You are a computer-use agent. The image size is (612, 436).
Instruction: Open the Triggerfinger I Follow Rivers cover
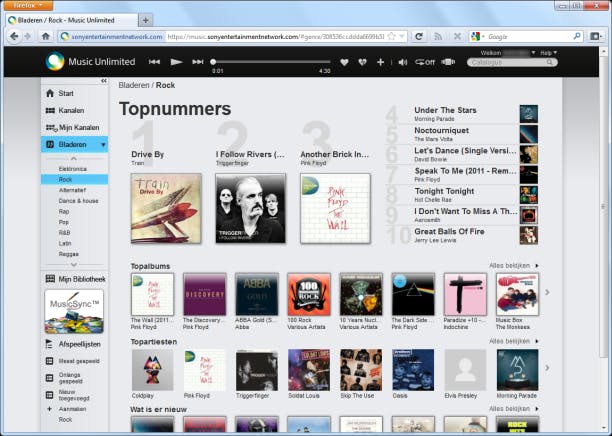click(x=251, y=208)
